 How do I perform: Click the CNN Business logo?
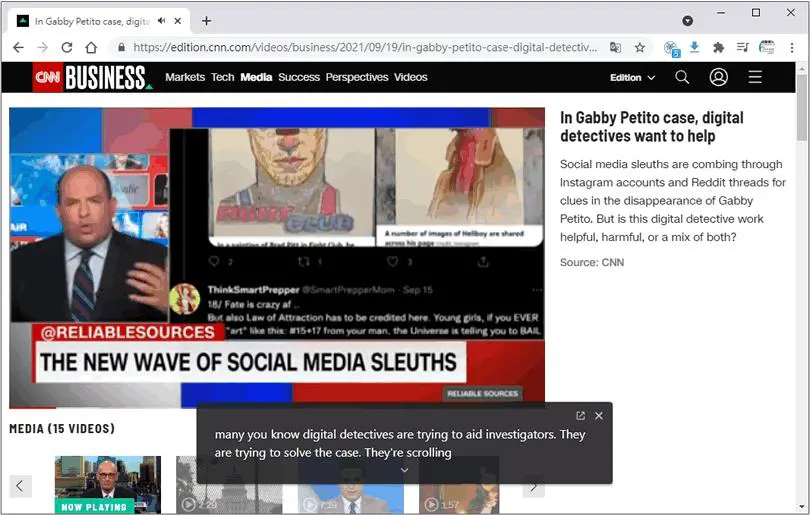pyautogui.click(x=92, y=77)
